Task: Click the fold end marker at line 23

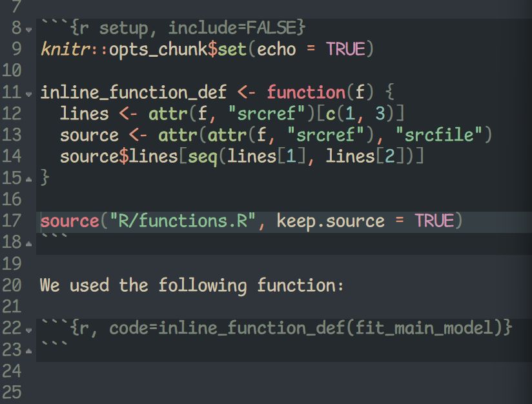Action: coord(29,351)
